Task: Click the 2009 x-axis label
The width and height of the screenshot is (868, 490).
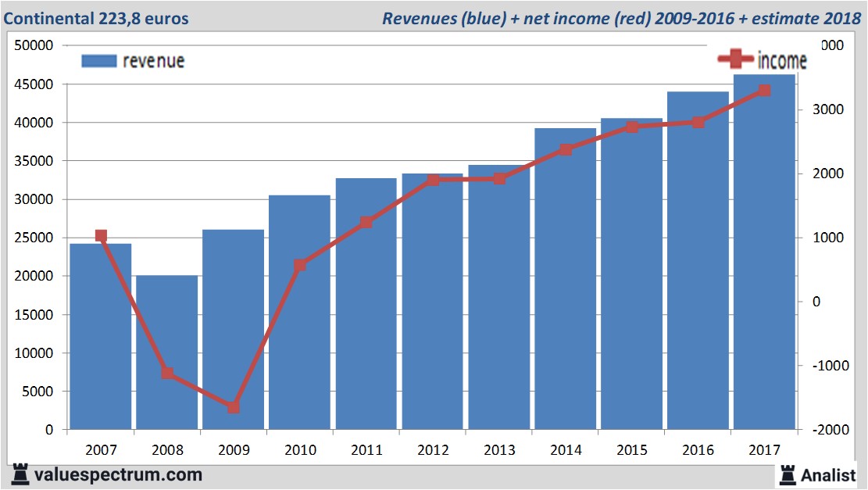Action: point(234,449)
